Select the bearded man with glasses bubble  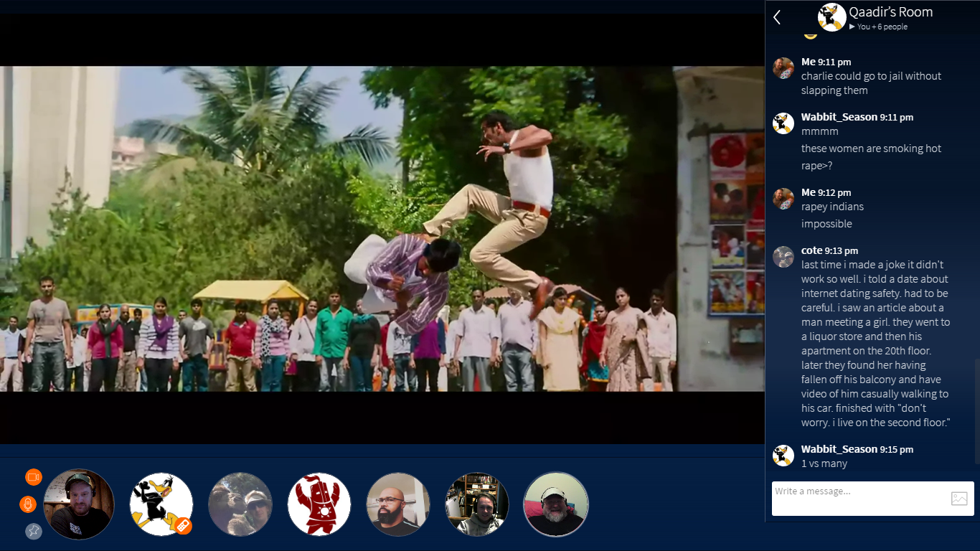pos(398,504)
